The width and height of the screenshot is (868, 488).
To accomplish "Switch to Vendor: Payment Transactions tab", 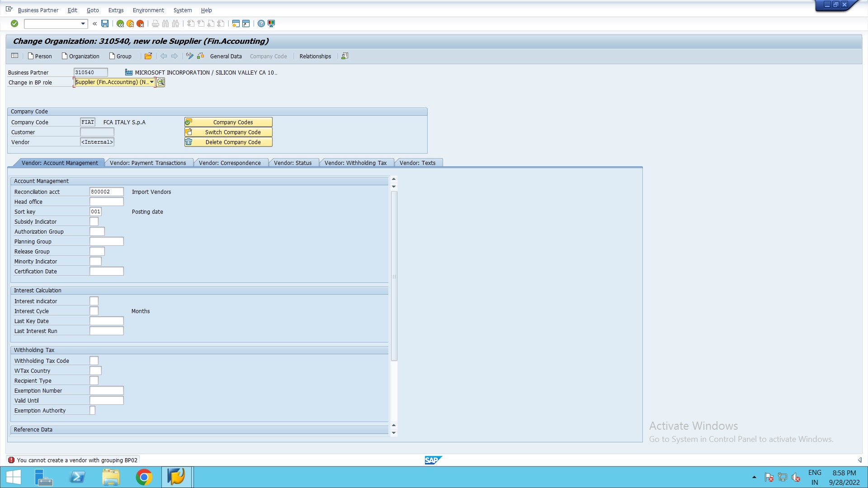I will pos(148,163).
